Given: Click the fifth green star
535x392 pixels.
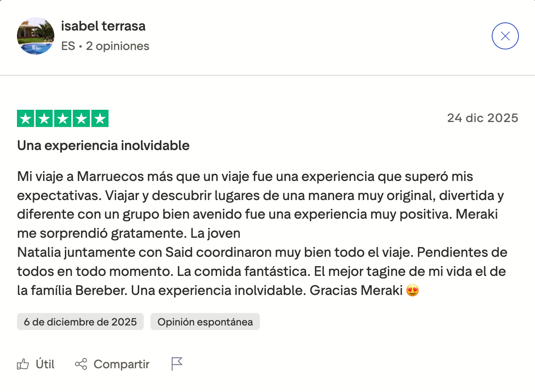Looking at the screenshot, I should [x=100, y=119].
